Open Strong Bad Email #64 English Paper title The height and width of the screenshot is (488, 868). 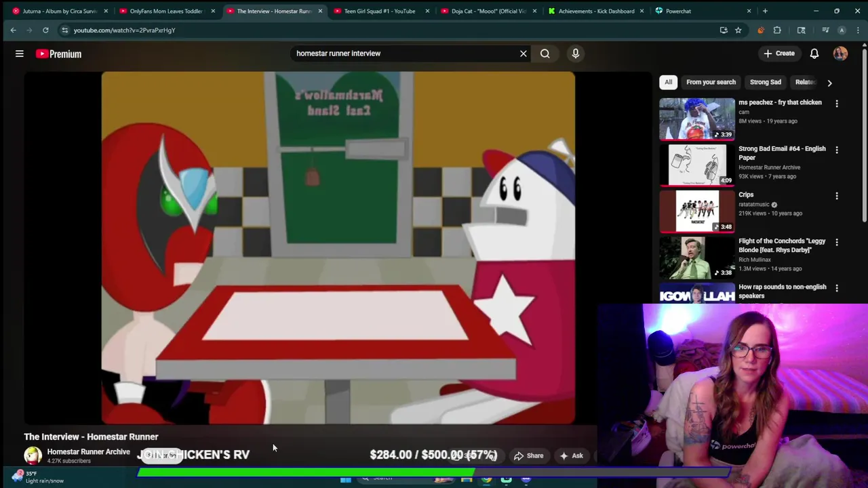click(782, 153)
